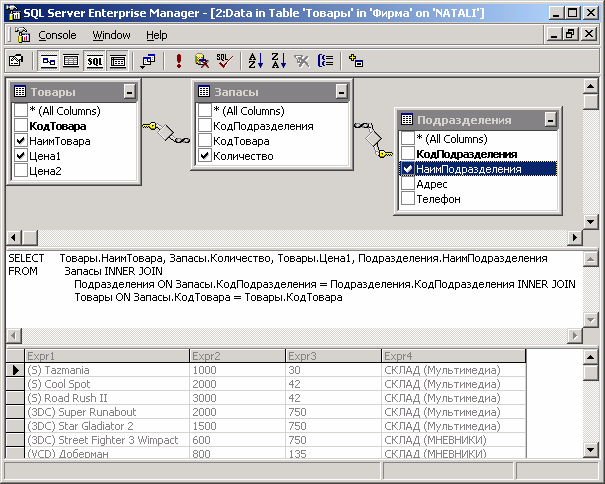Toggle the Show Grid Pane icon
The width and height of the screenshot is (605, 484).
coord(71,61)
